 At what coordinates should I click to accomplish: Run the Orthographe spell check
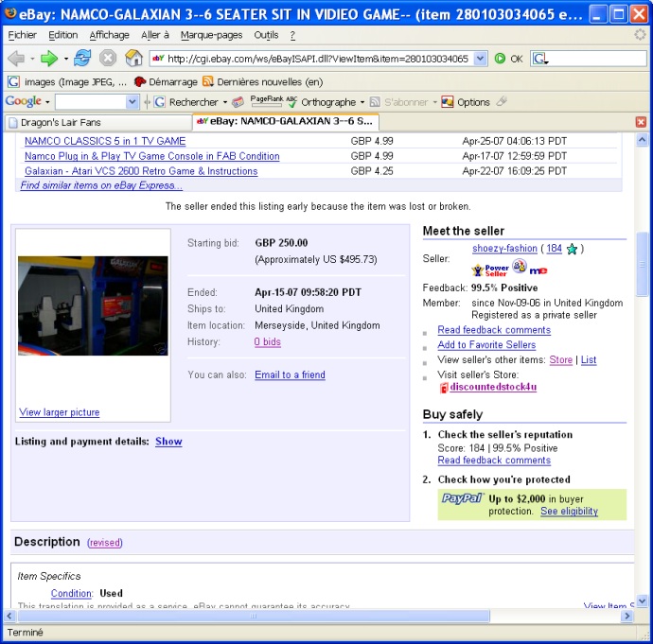click(321, 102)
